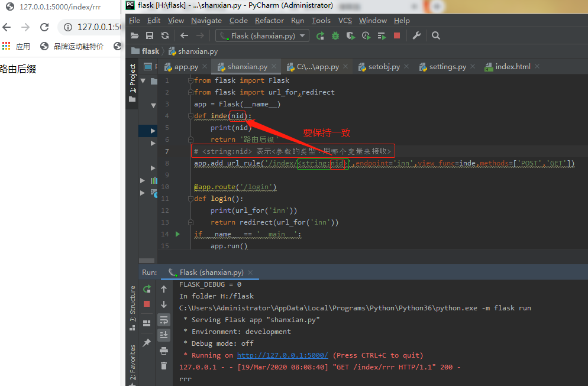Open the 品牌运动鞋特价 bookmark
Viewport: 588px width, 386px height.
[72, 46]
